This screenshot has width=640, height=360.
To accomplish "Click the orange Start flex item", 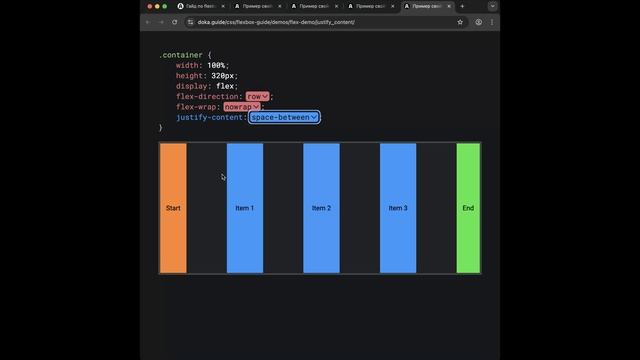I will coord(173,208).
